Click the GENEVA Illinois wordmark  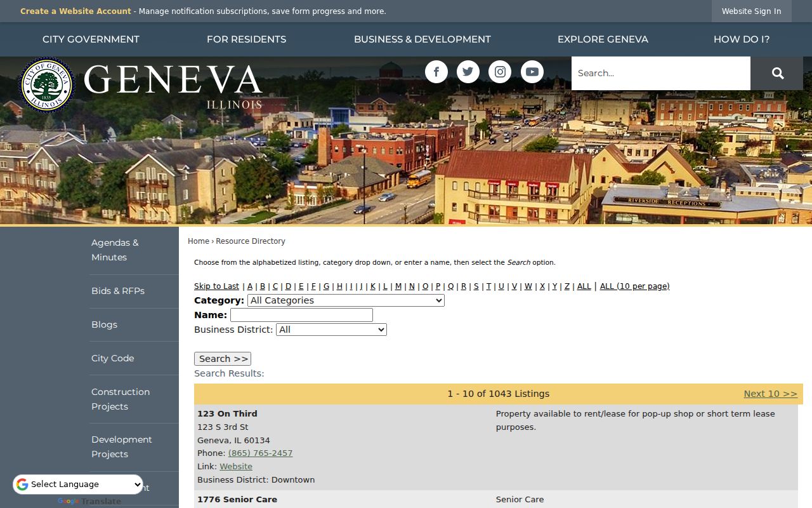point(173,86)
